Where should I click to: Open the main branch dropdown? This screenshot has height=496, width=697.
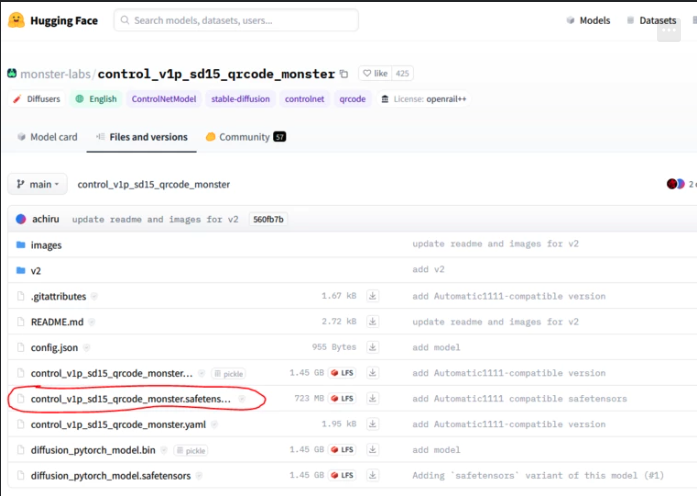[x=38, y=184]
